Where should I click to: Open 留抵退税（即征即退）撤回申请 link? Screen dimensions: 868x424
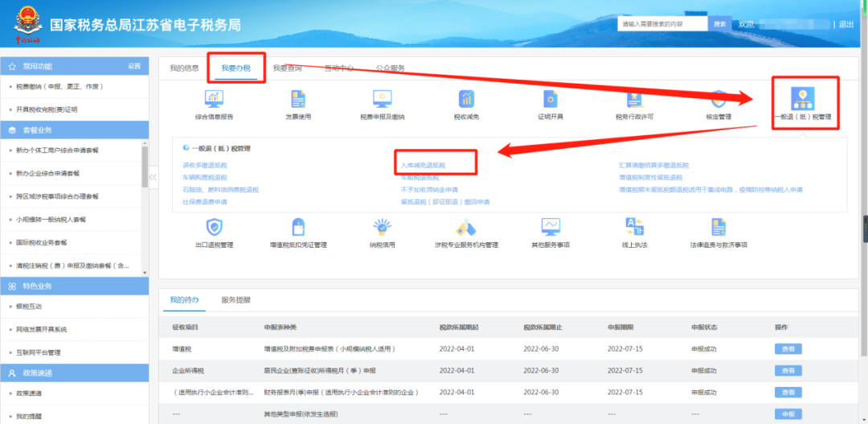tap(445, 202)
